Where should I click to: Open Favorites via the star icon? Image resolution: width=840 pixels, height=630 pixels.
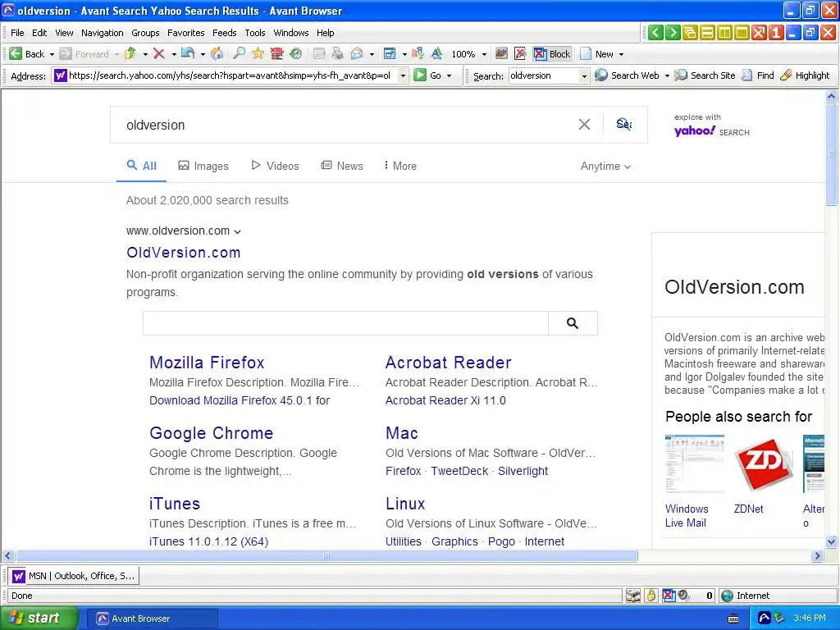tap(258, 53)
